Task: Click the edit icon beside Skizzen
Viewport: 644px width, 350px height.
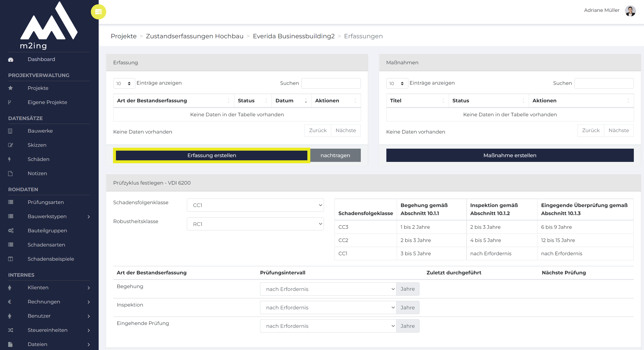Action: pos(11,145)
